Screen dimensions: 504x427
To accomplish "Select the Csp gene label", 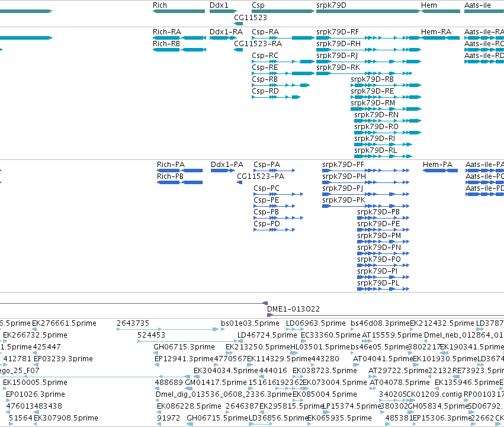I will coord(258,5).
